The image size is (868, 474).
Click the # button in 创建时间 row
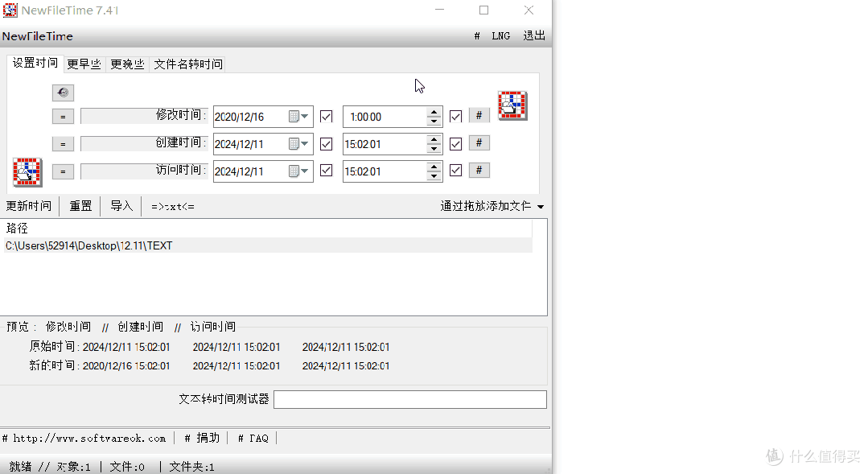coord(479,142)
